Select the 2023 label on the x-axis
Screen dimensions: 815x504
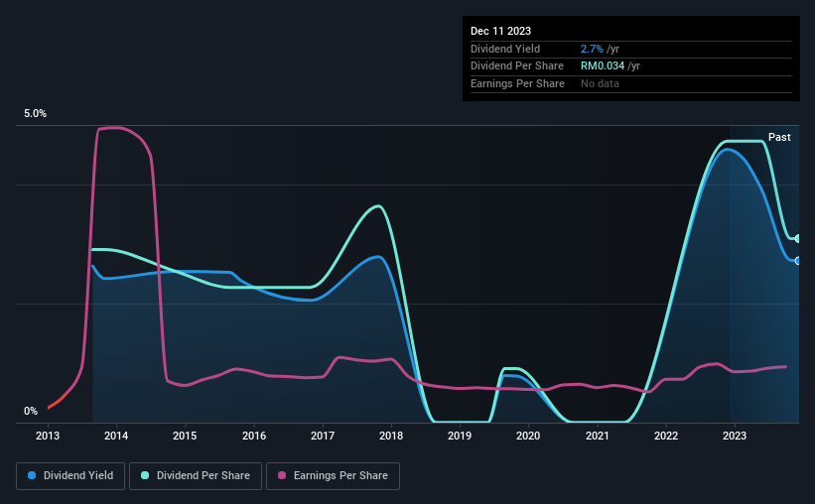[735, 436]
